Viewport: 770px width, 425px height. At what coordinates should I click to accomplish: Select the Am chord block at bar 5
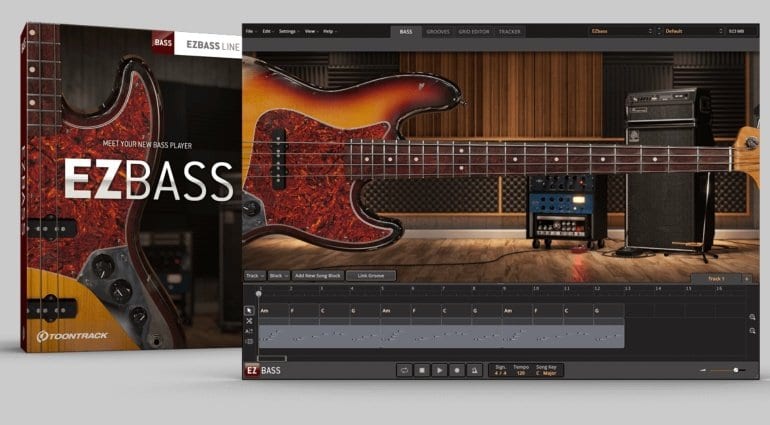[x=396, y=311]
